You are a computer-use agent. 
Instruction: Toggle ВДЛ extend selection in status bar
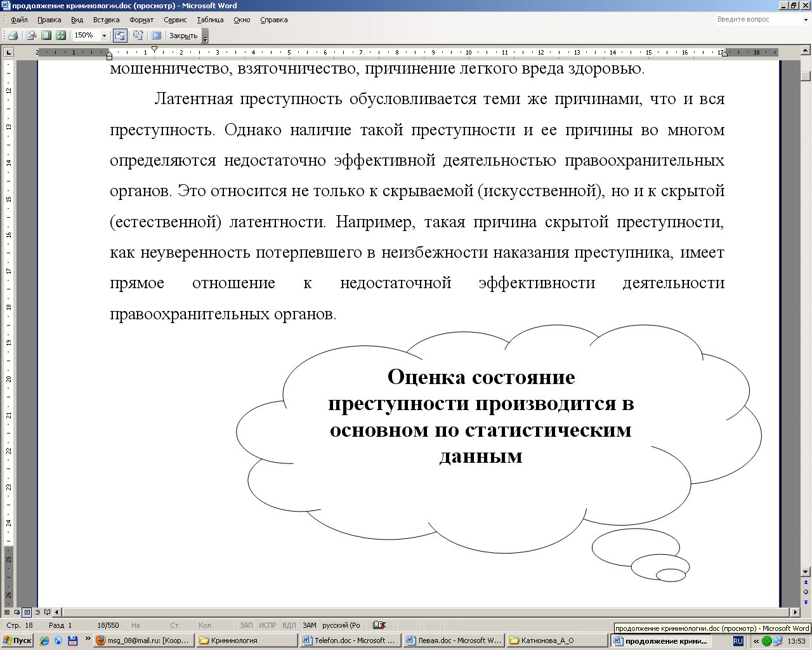pos(289,625)
